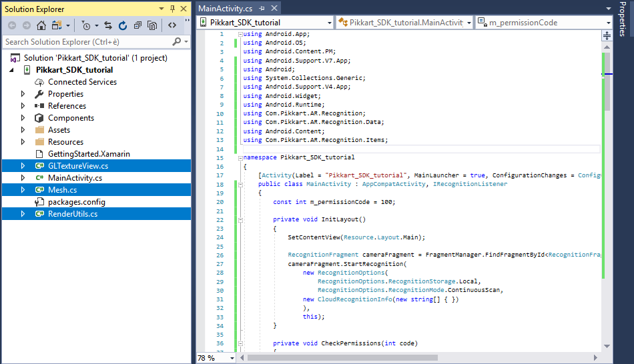Screen dimensions: 634x364
Task: Click the Resources folder icon
Action: click(39, 142)
